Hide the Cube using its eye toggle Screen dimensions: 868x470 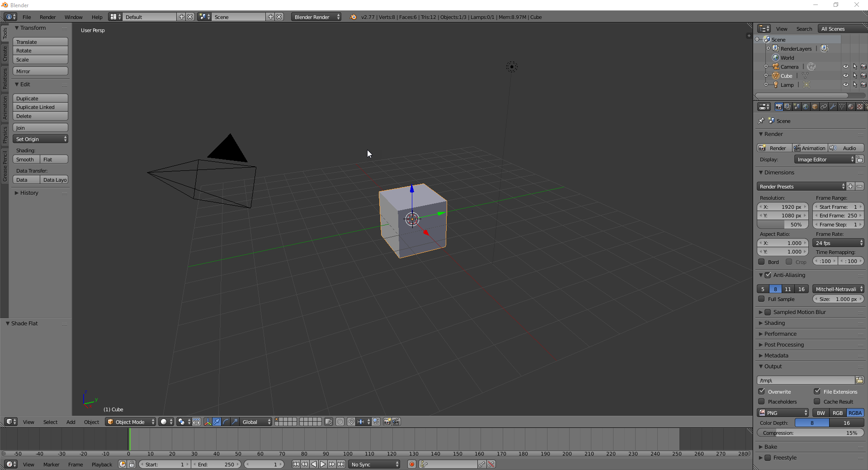point(846,75)
